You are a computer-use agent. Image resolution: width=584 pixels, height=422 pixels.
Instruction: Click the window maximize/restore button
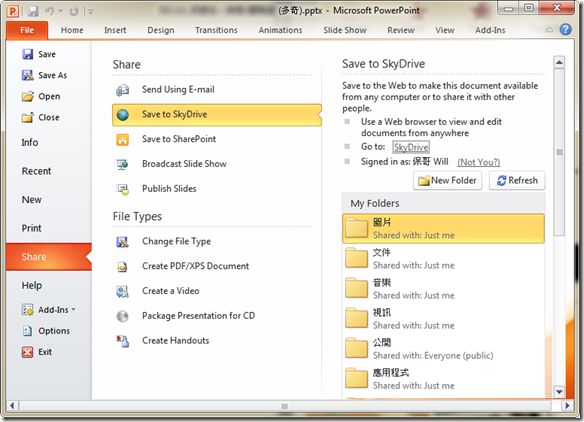pos(529,8)
